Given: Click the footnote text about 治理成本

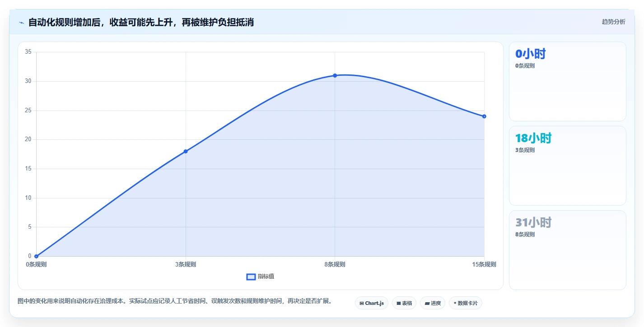Looking at the screenshot, I should [x=175, y=301].
